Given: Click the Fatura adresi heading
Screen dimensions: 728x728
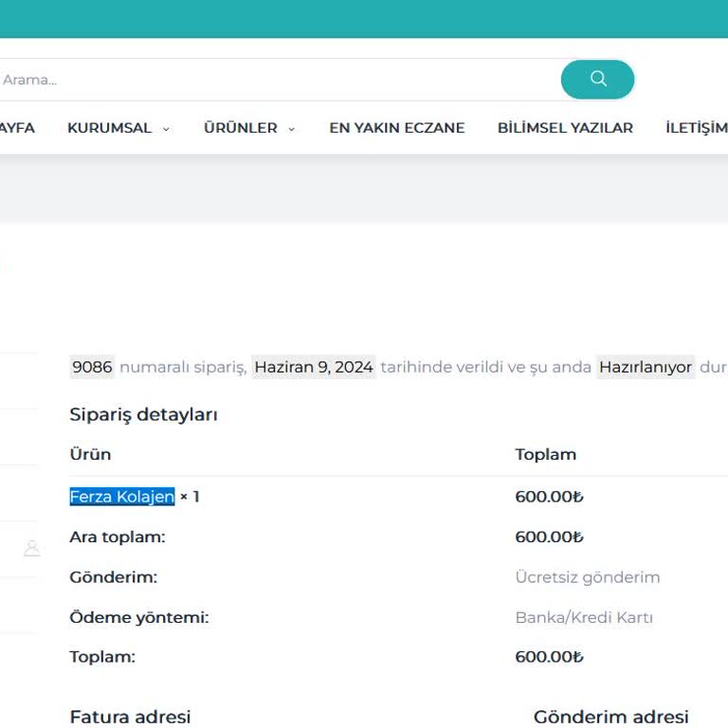Looking at the screenshot, I should point(130,717).
